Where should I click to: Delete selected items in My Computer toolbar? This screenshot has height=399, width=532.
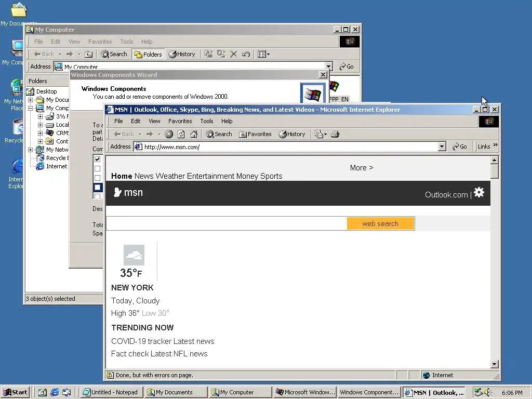tap(233, 54)
